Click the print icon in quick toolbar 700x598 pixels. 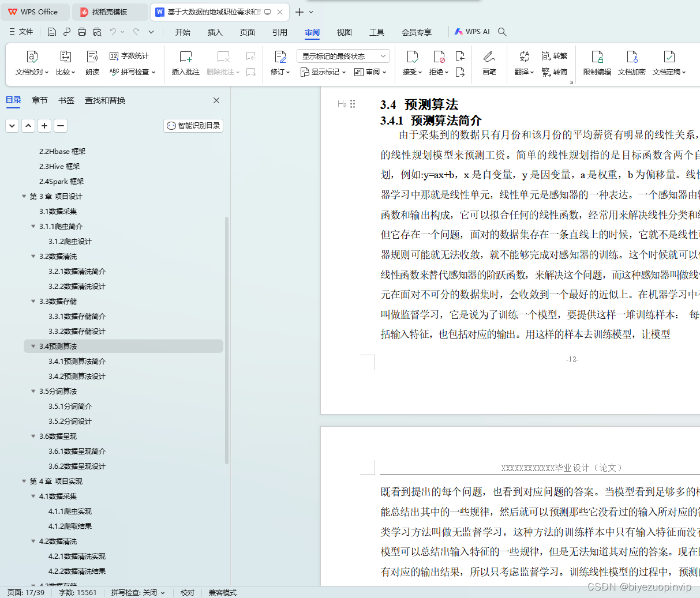pyautogui.click(x=82, y=32)
